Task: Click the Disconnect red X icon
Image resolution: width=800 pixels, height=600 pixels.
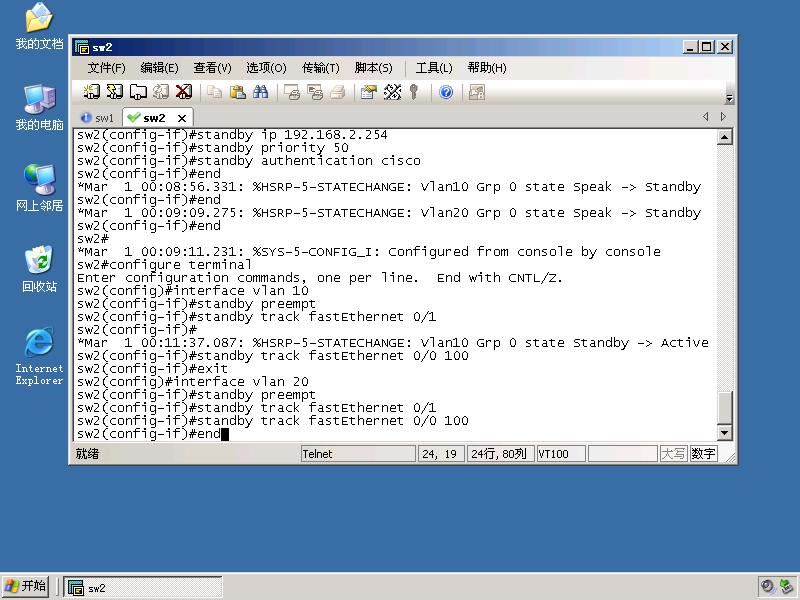Action: (184, 92)
